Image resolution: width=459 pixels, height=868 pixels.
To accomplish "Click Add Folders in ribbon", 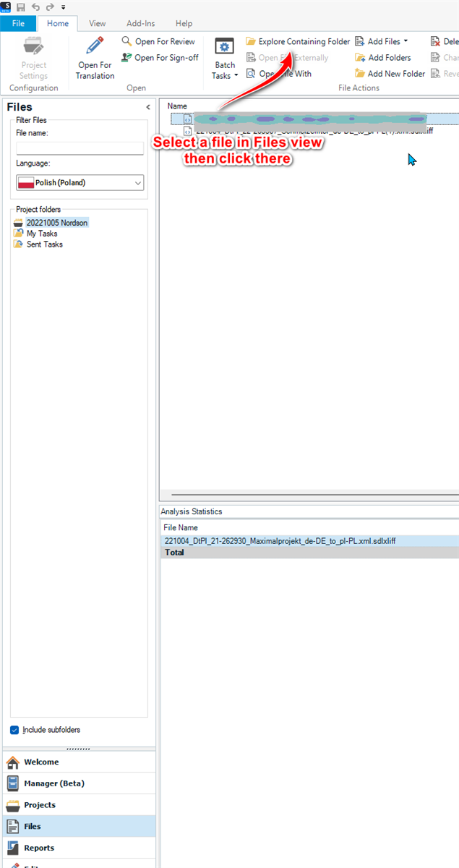I will (382, 58).
